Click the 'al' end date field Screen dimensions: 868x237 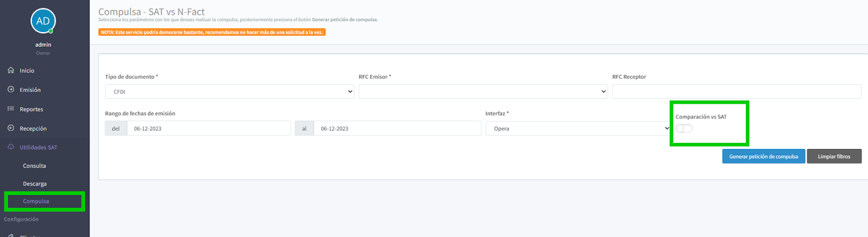coord(397,129)
